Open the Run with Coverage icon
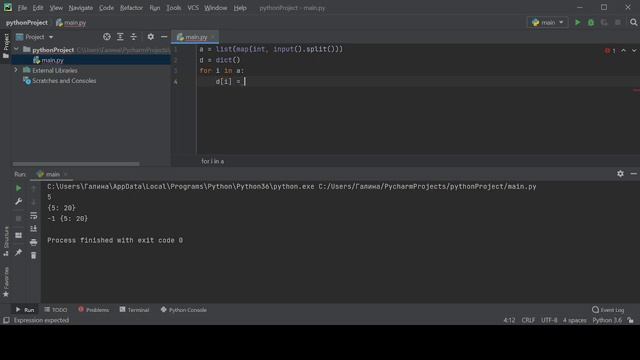This screenshot has width=640, height=360. click(x=604, y=22)
